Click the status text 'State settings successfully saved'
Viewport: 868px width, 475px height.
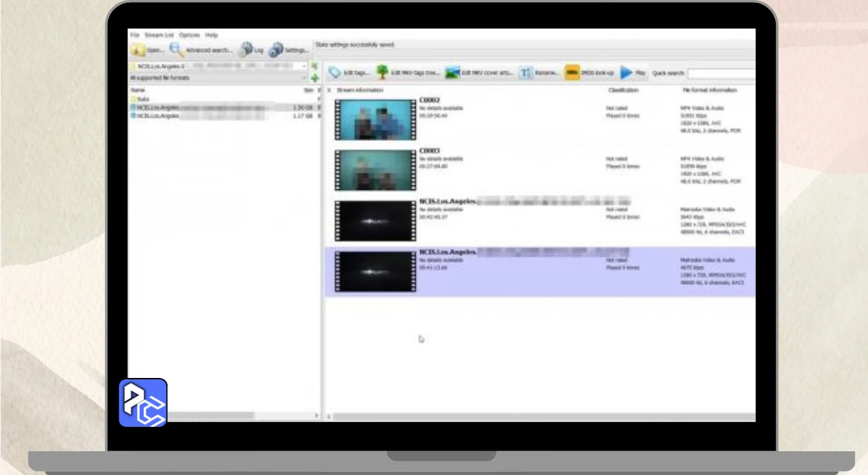pos(355,45)
